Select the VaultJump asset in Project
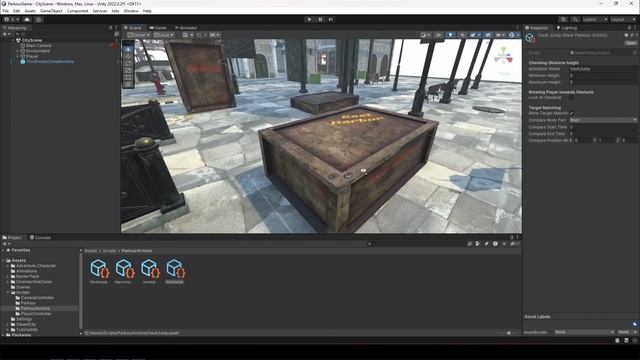 point(175,271)
